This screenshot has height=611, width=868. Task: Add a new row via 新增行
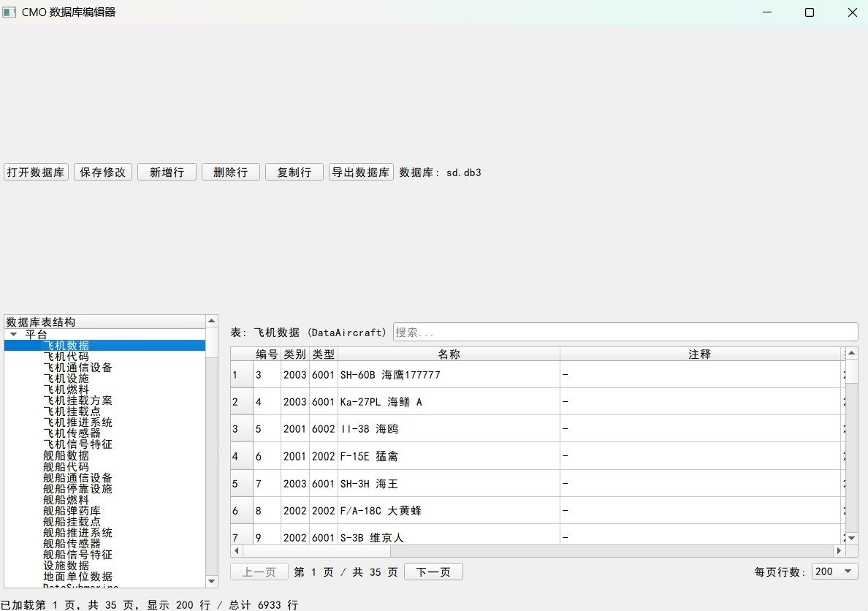point(167,172)
